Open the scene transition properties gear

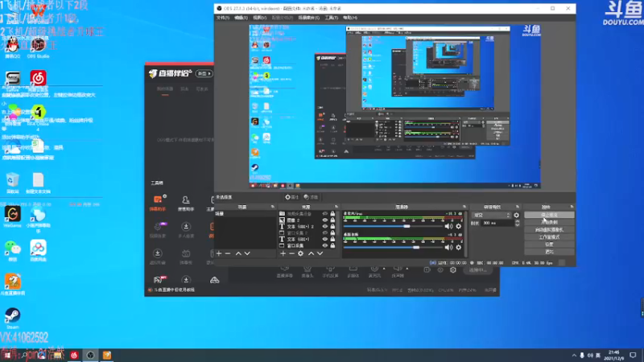coord(516,215)
